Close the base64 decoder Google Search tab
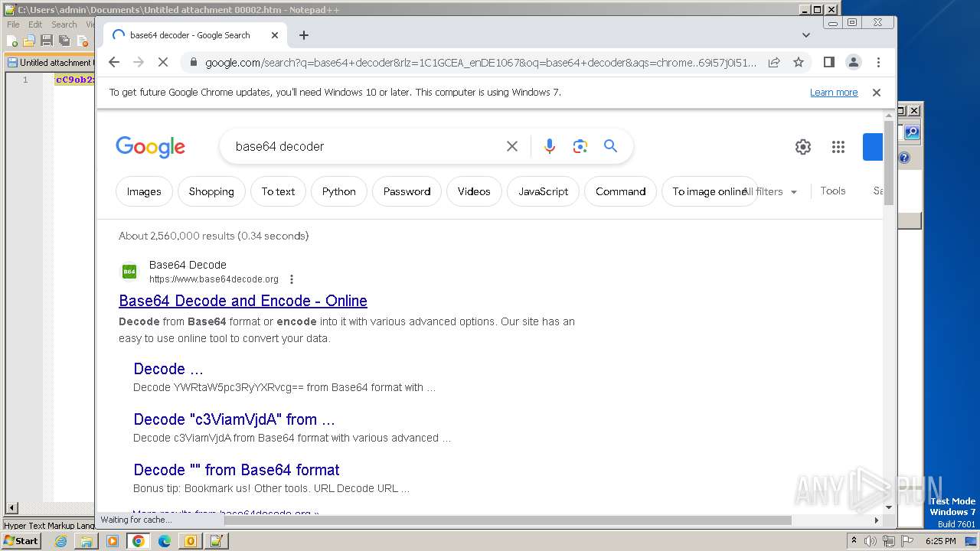 click(275, 35)
